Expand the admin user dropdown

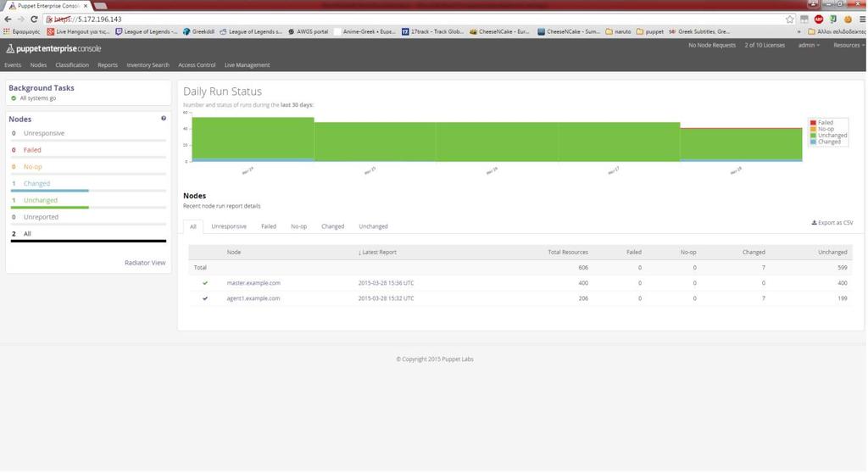pos(809,46)
